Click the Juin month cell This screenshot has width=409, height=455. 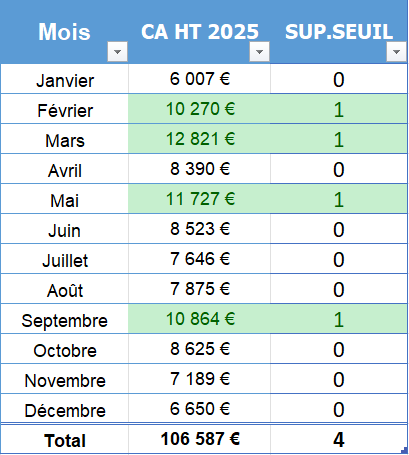[x=65, y=229]
